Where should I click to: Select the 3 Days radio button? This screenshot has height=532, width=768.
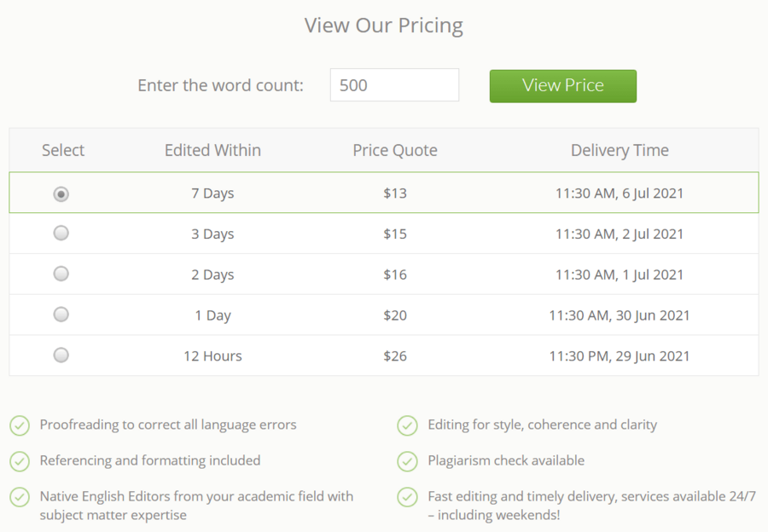(61, 233)
